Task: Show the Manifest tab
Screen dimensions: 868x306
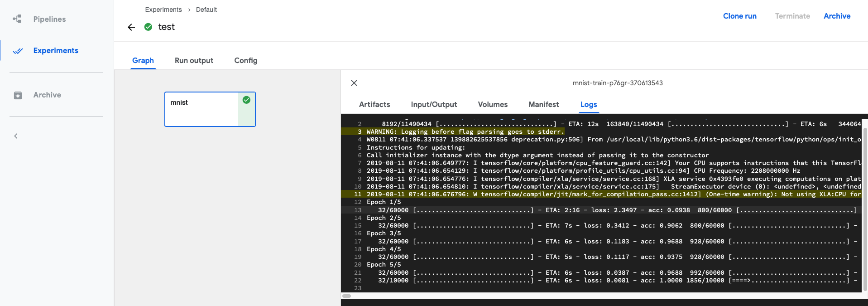Action: [x=543, y=105]
